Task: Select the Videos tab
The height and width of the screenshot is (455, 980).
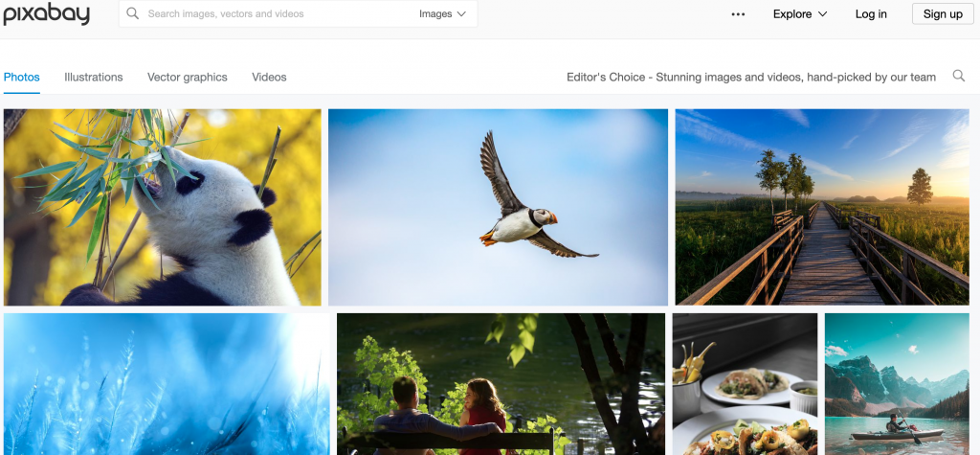Action: pyautogui.click(x=269, y=77)
